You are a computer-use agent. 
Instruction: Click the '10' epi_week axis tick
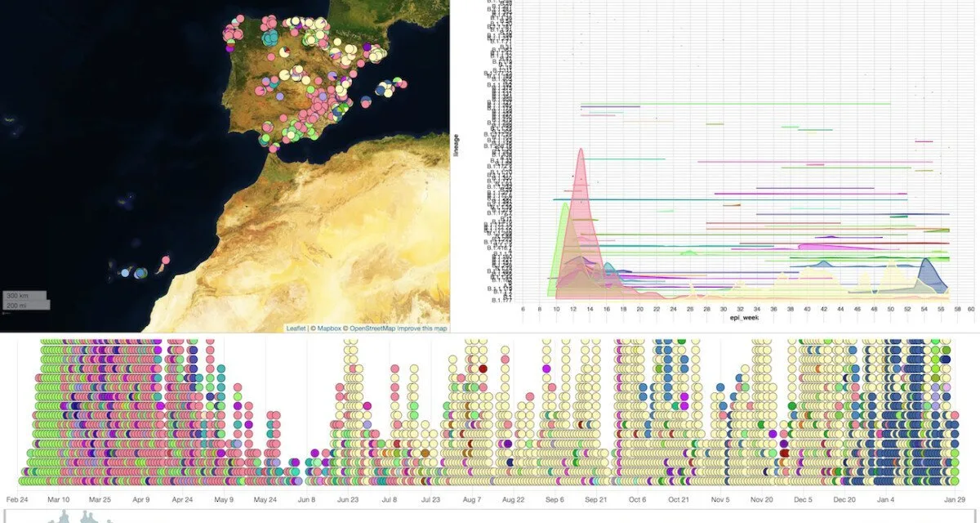[556, 310]
